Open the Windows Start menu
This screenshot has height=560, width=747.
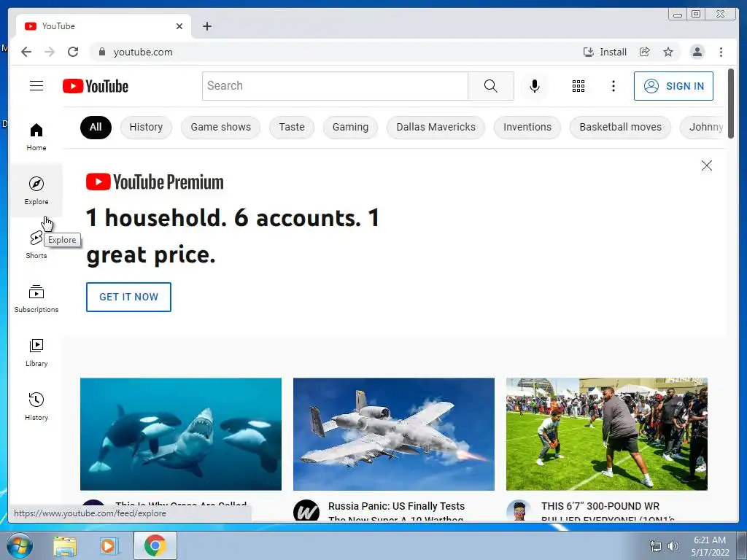[20, 545]
